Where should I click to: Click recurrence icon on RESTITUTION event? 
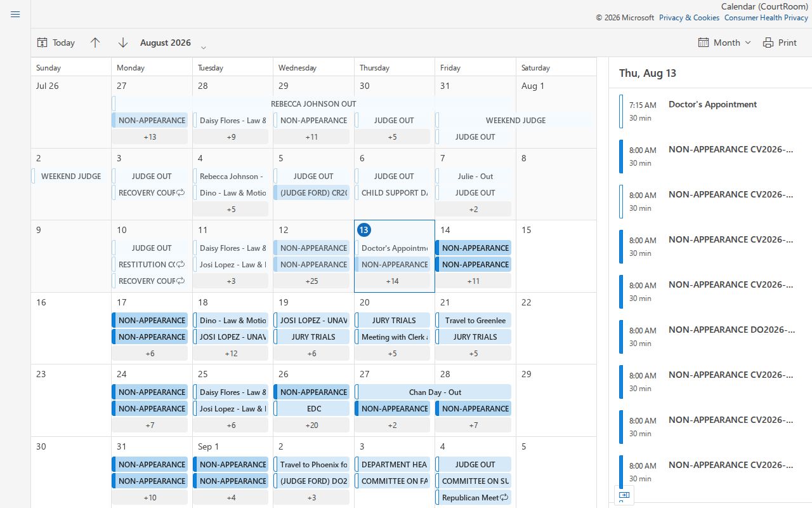pos(180,265)
